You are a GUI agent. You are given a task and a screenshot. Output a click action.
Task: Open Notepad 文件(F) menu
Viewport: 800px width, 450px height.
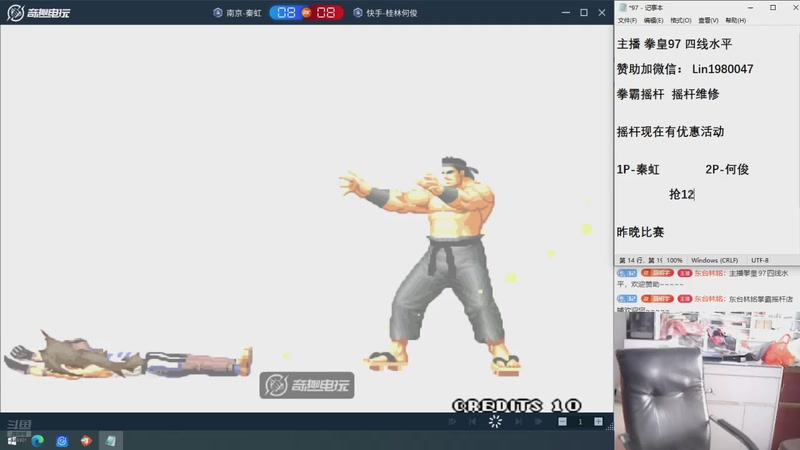(627, 20)
